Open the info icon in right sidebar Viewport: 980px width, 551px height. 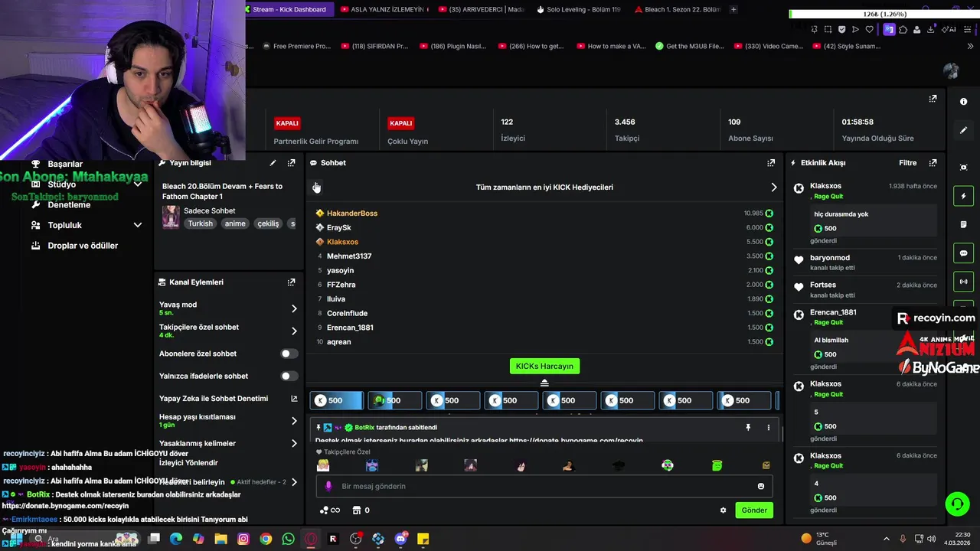point(963,102)
